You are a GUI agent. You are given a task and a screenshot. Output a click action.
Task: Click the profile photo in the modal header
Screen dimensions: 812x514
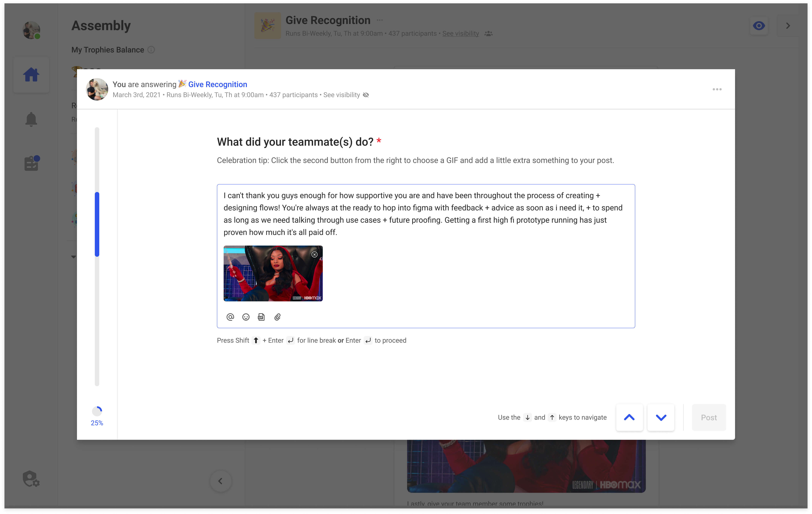97,89
